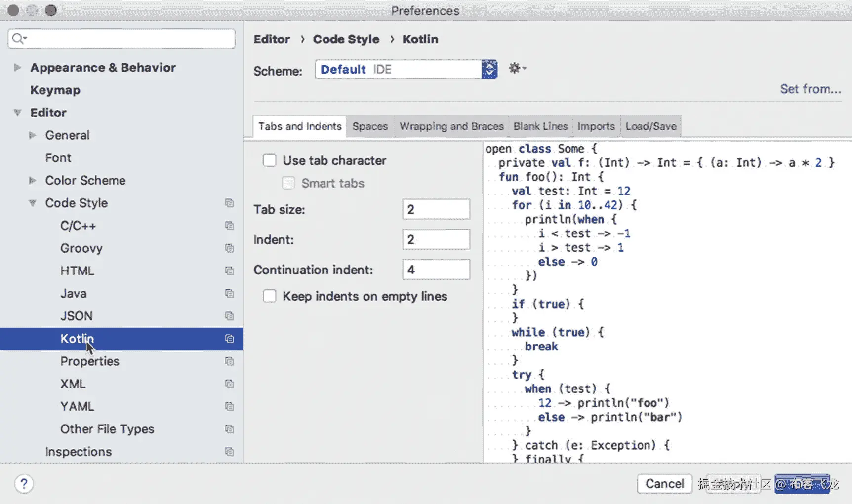Screen dimensions: 852x504
Task: Click the Tab size input field
Action: click(x=436, y=209)
